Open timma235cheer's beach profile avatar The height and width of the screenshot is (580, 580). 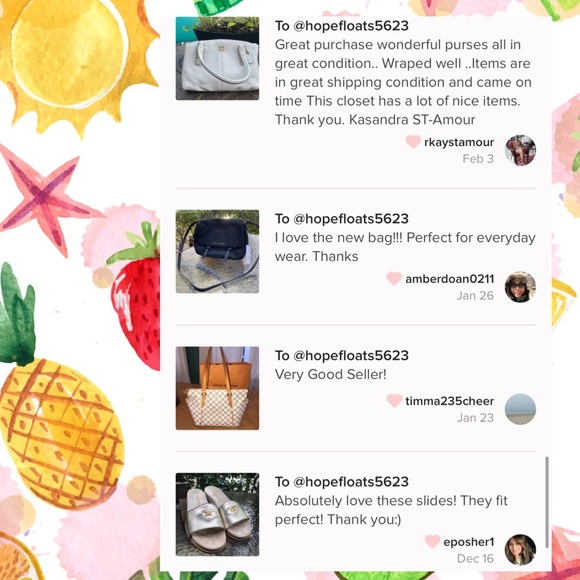520,409
